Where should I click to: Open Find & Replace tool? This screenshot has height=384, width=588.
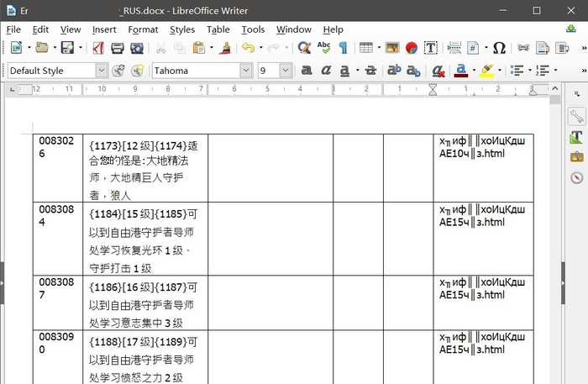(x=304, y=48)
